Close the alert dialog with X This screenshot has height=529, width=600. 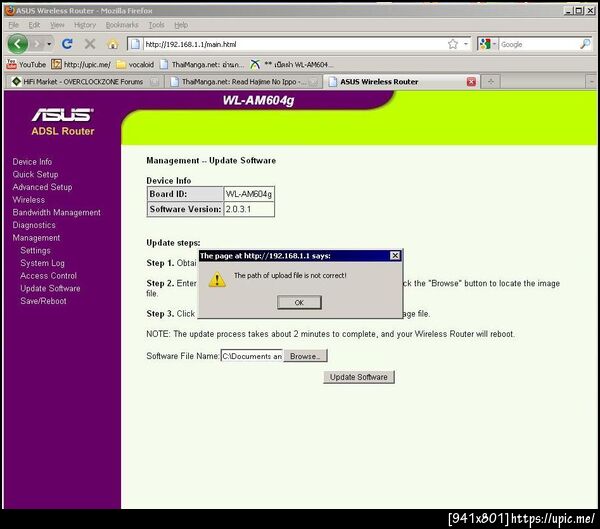[395, 255]
